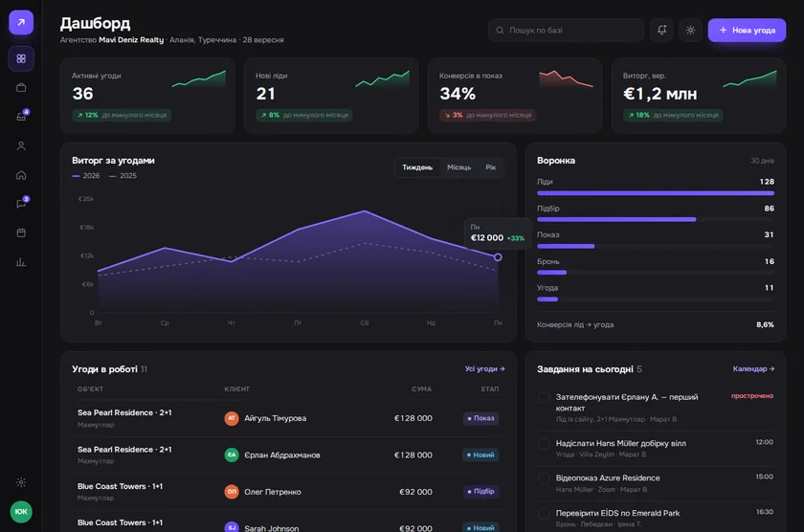Check the Azure Residence video showing task
The height and width of the screenshot is (532, 804).
click(544, 478)
